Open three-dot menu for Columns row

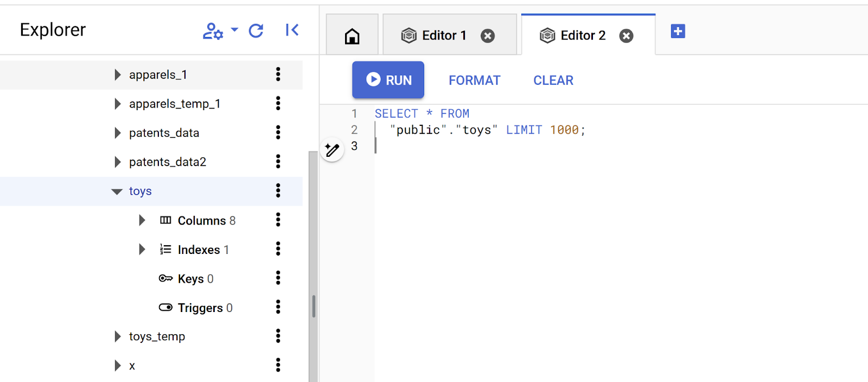(x=278, y=220)
